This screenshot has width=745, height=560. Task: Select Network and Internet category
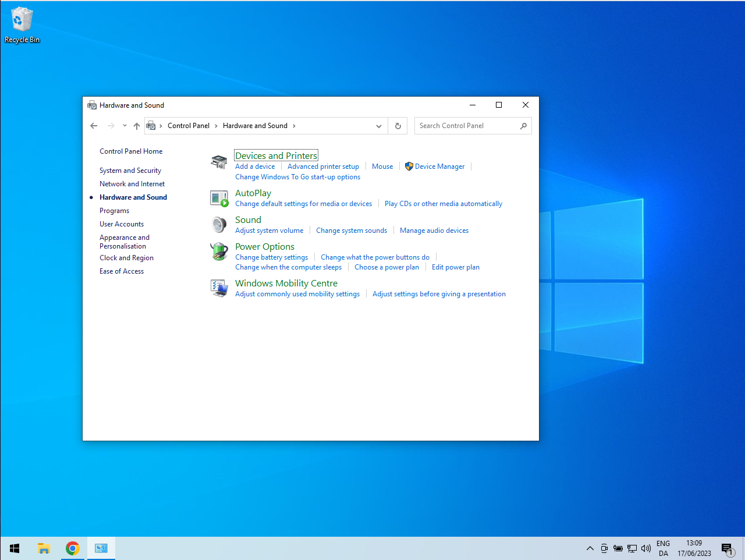point(132,184)
